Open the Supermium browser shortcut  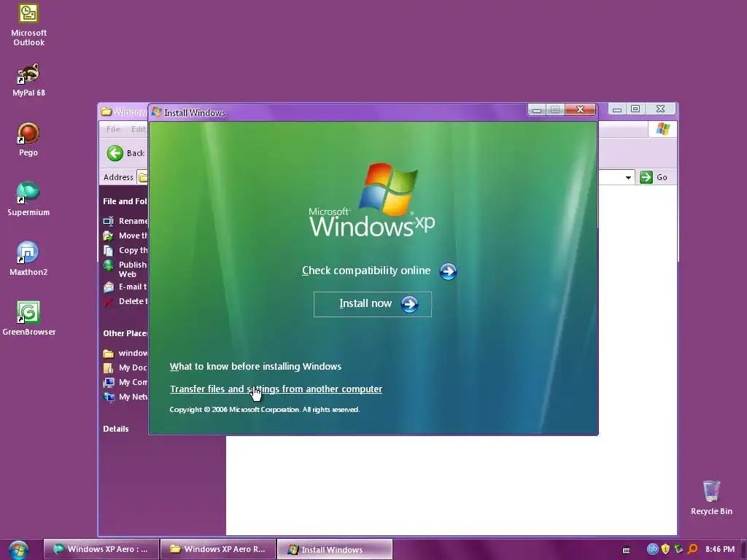[28, 198]
